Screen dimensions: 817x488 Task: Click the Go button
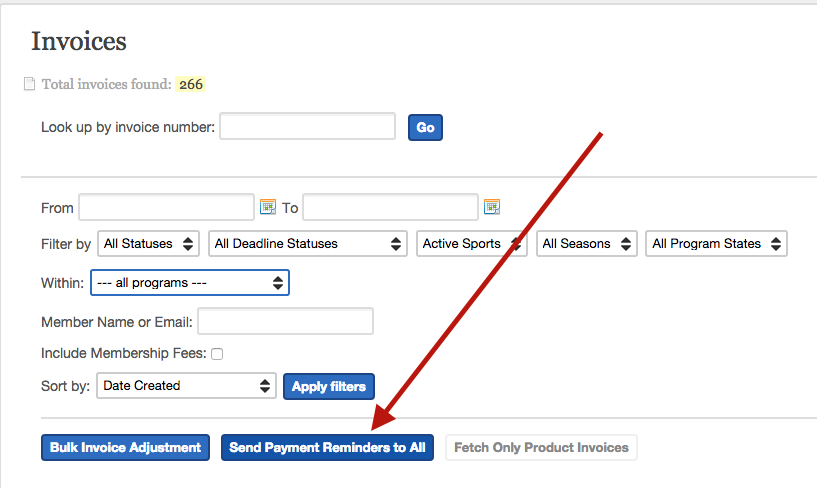click(425, 128)
